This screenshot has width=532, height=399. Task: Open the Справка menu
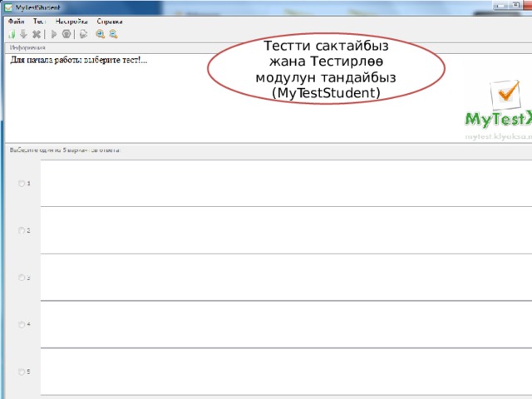[x=110, y=22]
